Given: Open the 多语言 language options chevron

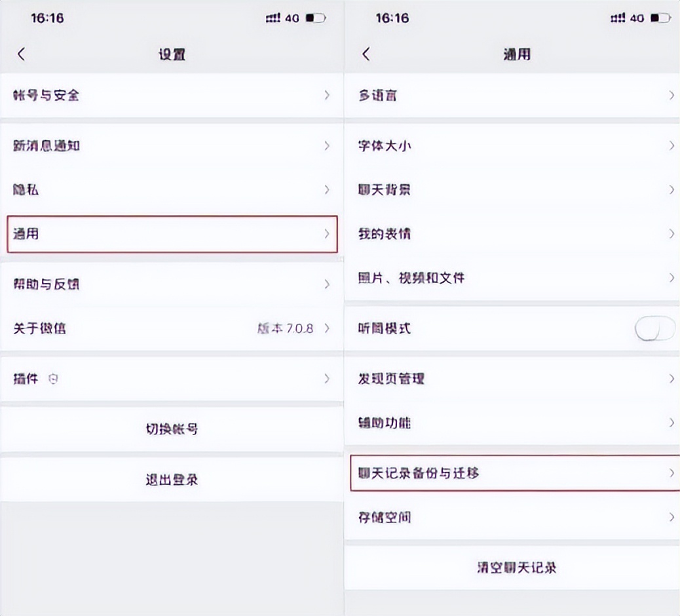Looking at the screenshot, I should coord(671,96).
